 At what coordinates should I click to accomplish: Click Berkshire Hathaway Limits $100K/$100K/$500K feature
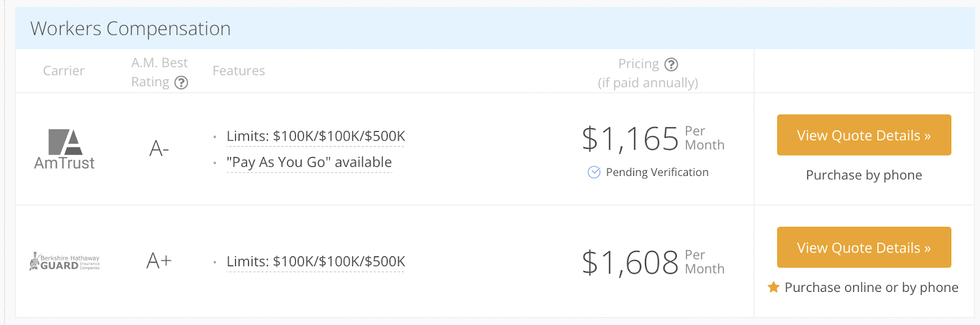click(315, 262)
